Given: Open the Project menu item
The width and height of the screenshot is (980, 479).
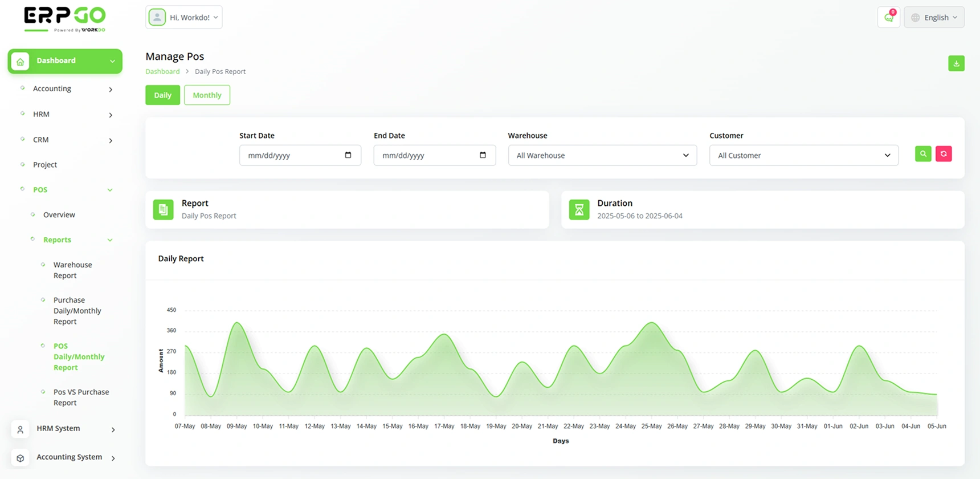Looking at the screenshot, I should (45, 165).
